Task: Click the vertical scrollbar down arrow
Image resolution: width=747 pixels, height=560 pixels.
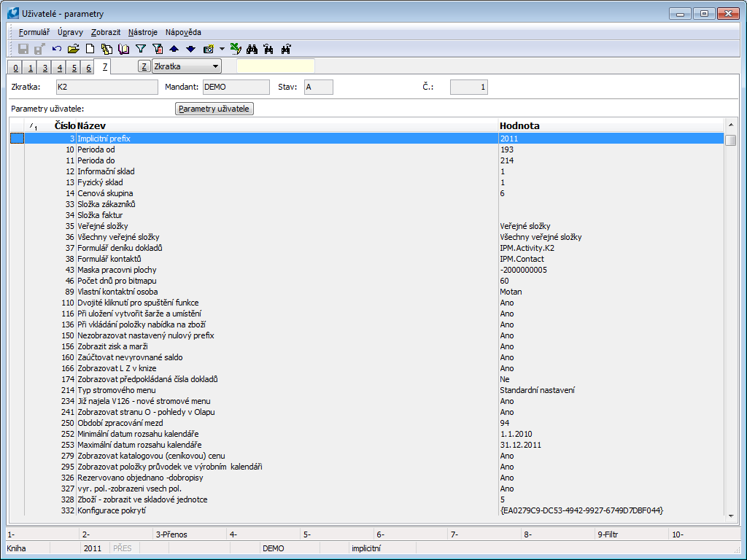Action: click(x=730, y=516)
